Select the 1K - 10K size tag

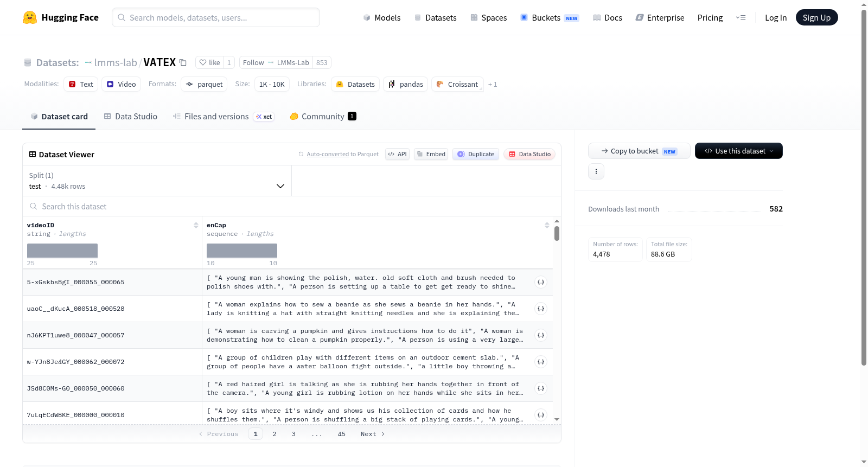(x=272, y=84)
